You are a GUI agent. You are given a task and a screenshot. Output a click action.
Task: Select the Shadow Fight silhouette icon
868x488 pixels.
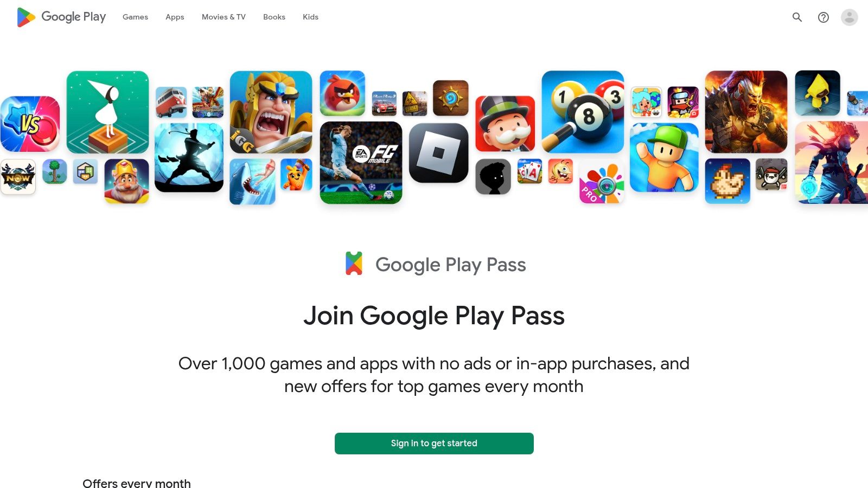click(189, 157)
